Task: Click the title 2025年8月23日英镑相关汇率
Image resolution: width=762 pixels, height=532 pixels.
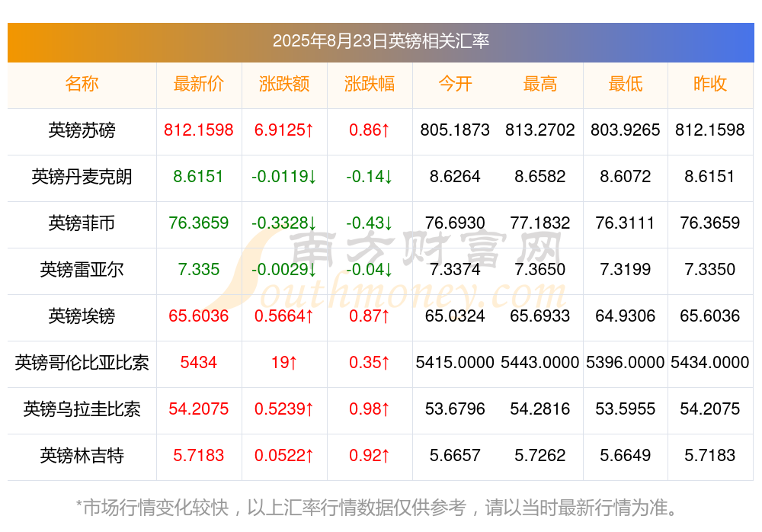Action: tap(380, 41)
